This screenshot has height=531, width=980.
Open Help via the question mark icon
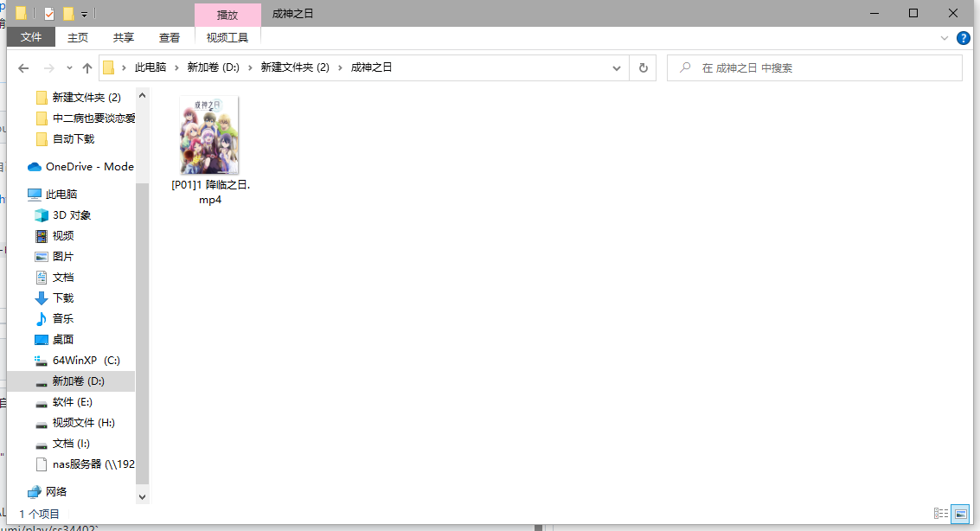(x=964, y=37)
